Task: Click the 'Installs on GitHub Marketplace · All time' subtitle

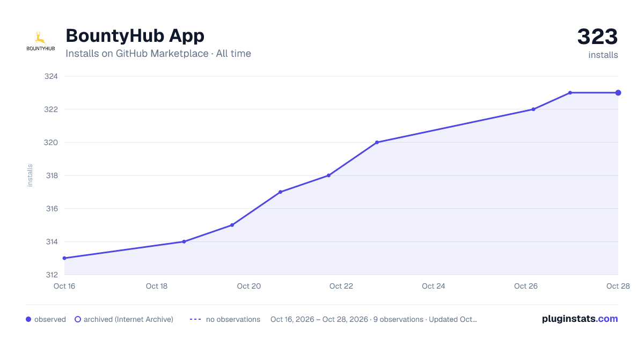Action: tap(158, 54)
